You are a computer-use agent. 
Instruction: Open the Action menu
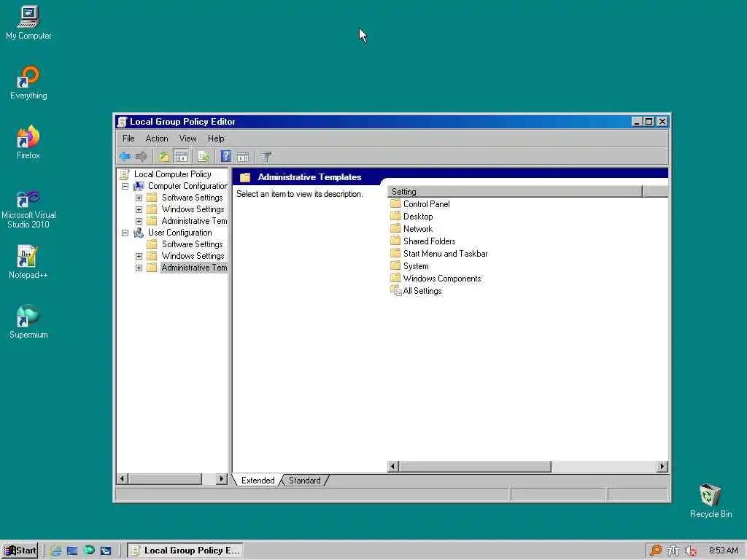157,139
